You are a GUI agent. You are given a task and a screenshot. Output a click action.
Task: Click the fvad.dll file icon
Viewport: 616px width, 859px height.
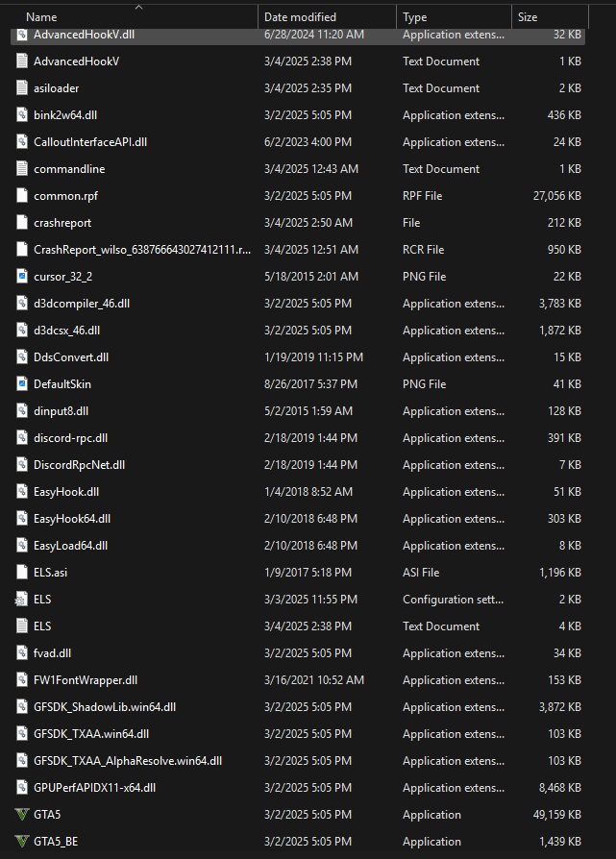click(x=22, y=653)
